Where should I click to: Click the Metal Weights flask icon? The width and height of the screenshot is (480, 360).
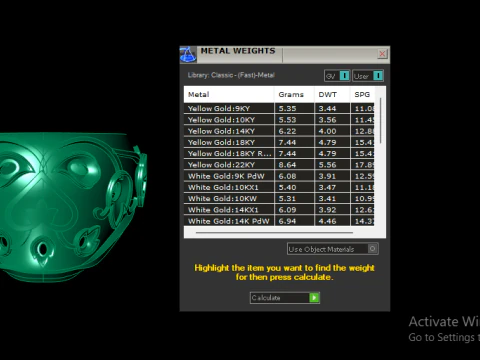188,55
